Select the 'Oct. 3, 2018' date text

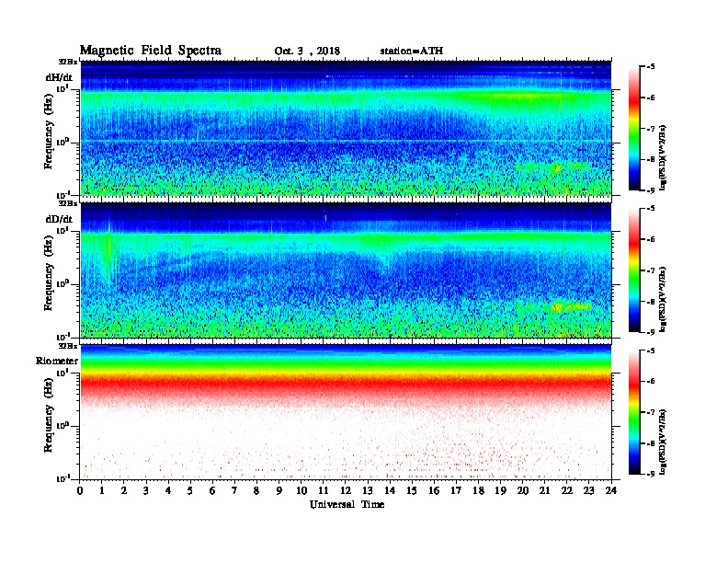(307, 52)
